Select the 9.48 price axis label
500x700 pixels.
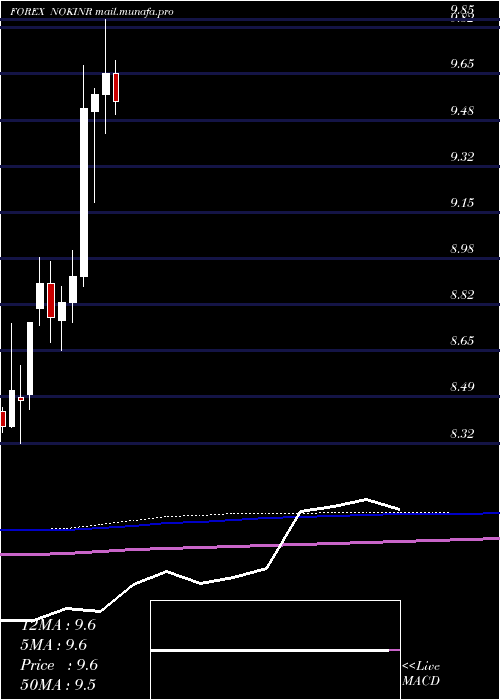[462, 110]
